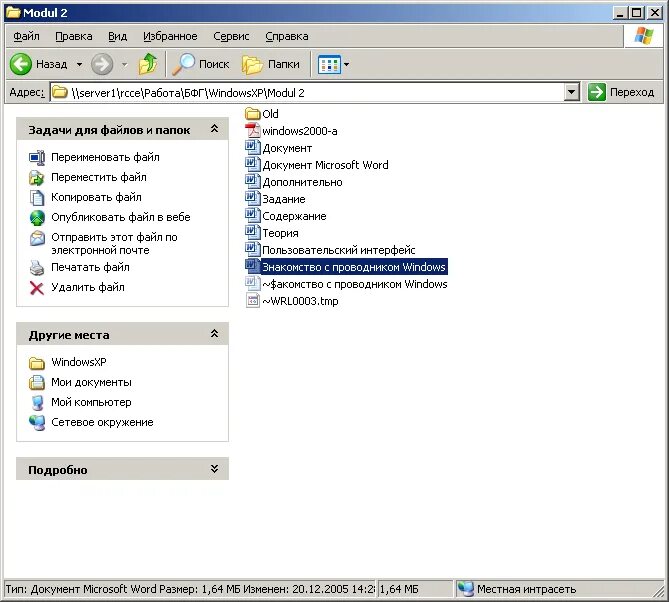Screen dimensions: 669x602
Task: Click the forward arrow navigation icon
Action: [x=102, y=64]
